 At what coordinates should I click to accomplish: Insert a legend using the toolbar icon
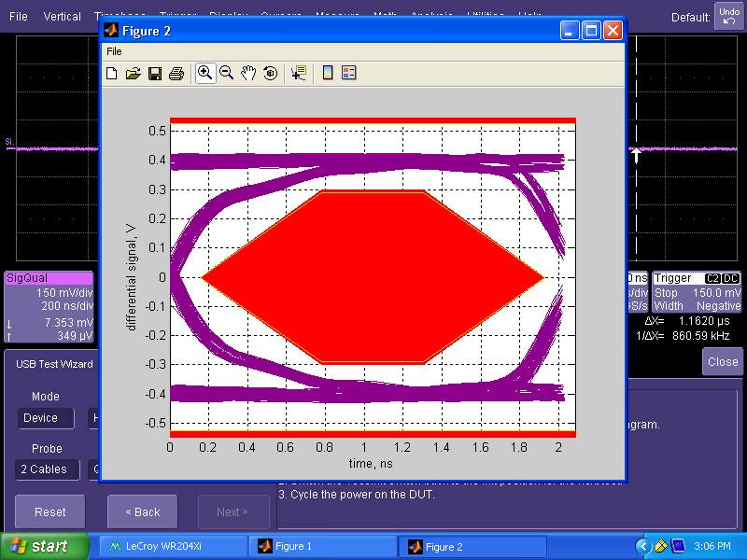tap(349, 73)
